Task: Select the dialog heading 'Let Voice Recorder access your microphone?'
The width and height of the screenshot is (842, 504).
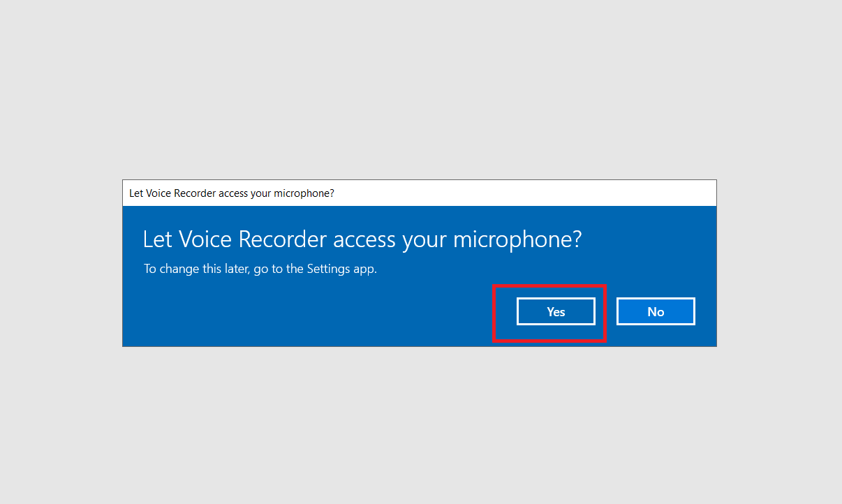Action: (362, 239)
